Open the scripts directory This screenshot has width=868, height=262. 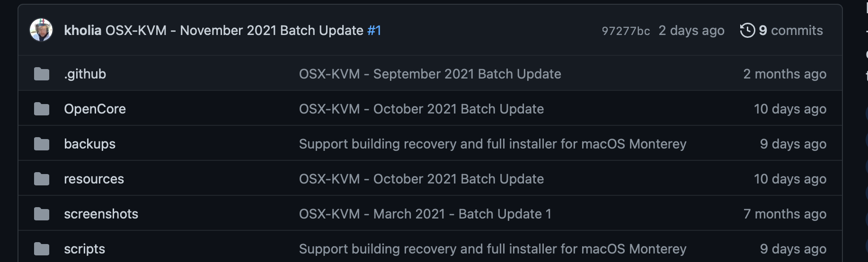point(84,249)
